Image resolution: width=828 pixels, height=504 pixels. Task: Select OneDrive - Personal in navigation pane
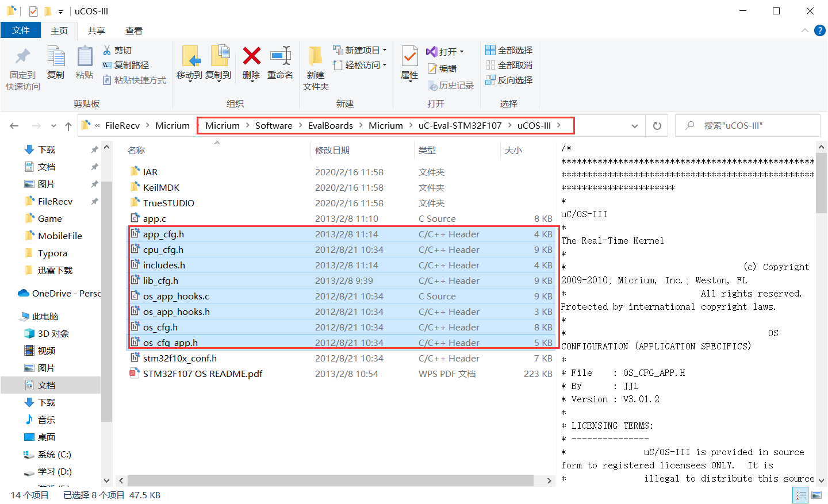59,293
